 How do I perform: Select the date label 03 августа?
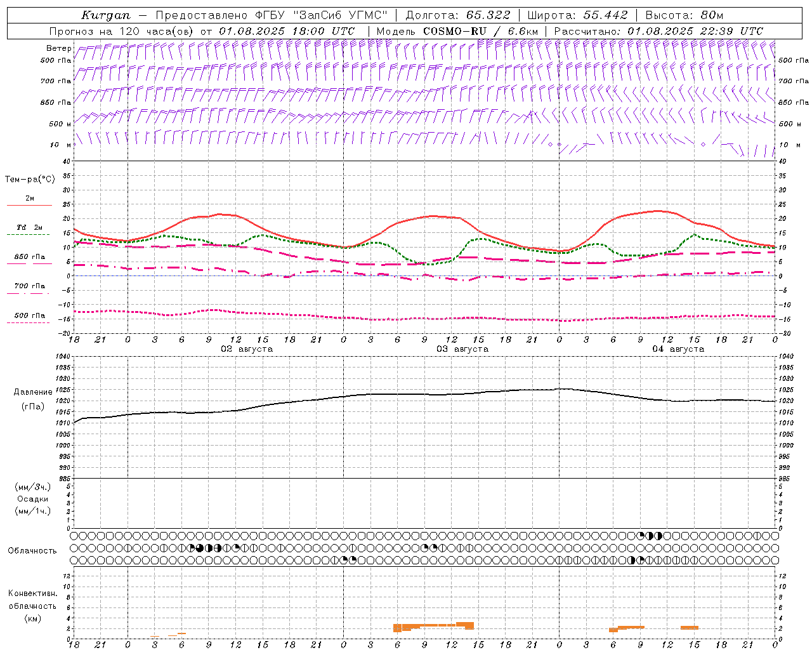pyautogui.click(x=462, y=349)
